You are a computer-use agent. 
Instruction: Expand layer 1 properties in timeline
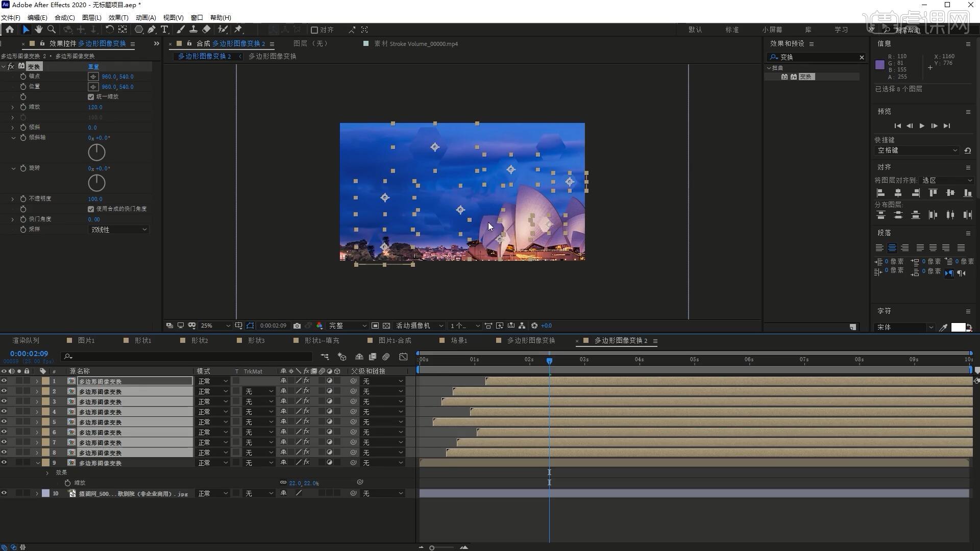pos(37,381)
